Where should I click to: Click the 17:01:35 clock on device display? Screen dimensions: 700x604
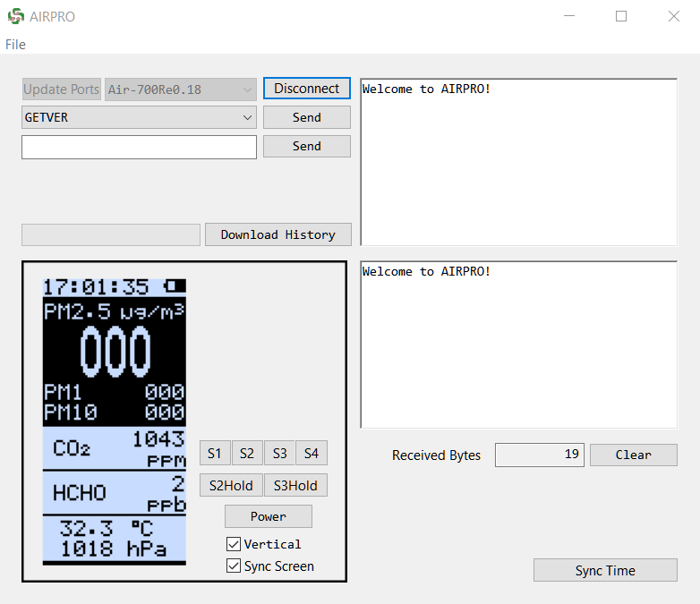(x=96, y=286)
